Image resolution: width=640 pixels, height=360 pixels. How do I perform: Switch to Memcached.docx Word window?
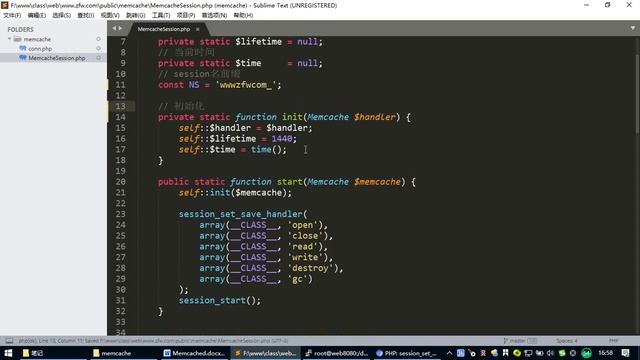pos(194,353)
